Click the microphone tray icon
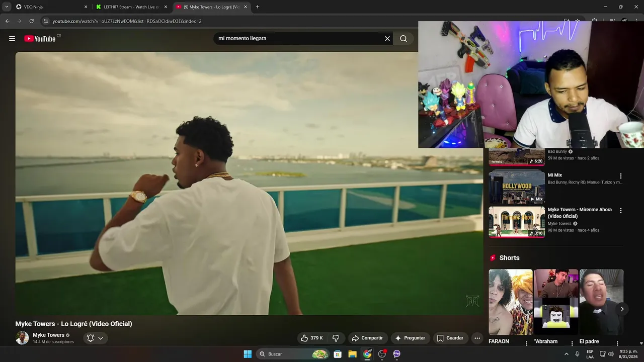 577,354
